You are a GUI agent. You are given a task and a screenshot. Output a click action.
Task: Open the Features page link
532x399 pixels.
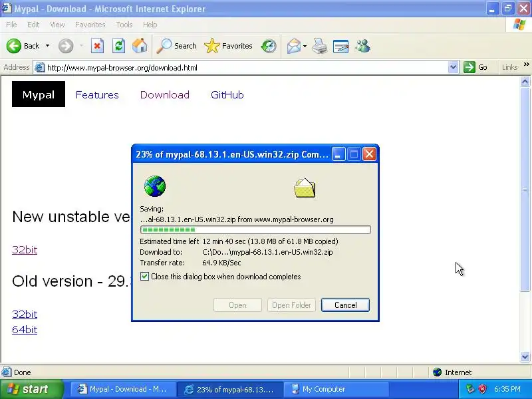(97, 94)
